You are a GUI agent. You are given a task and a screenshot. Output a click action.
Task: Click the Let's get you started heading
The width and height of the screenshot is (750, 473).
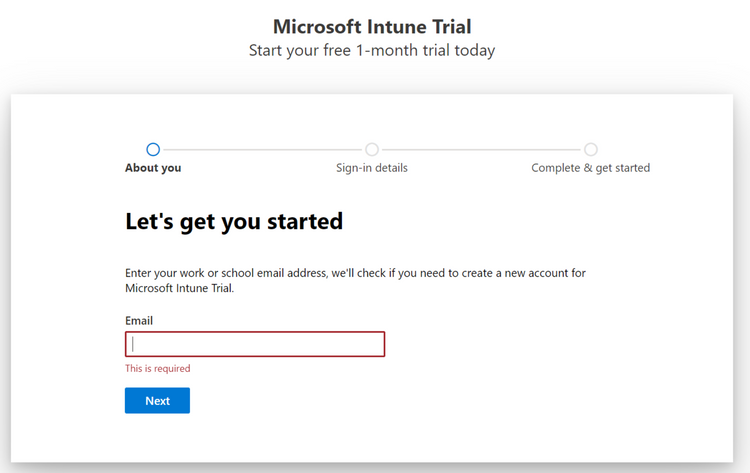(234, 221)
